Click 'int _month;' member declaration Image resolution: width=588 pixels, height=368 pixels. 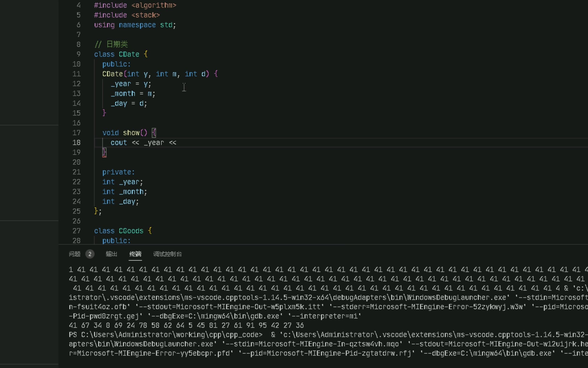pos(125,192)
